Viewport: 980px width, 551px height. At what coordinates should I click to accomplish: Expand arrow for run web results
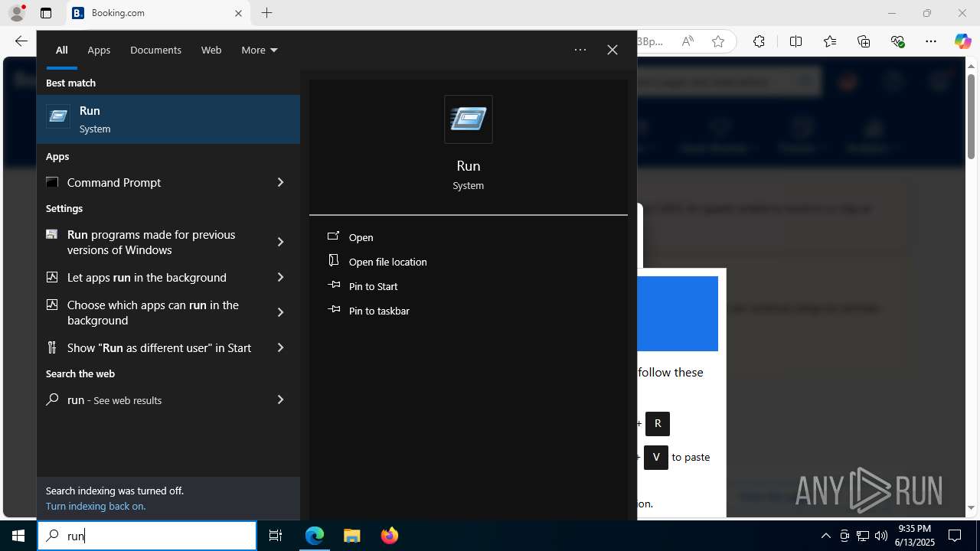(280, 399)
